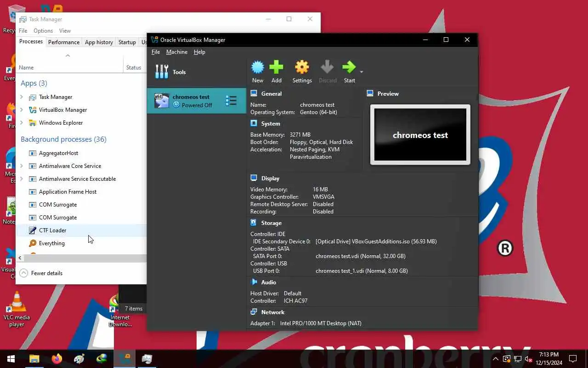Screen dimensions: 588x368
Task: Open the Internet Download Manager desktop shortcut
Action: pyautogui.click(x=120, y=310)
